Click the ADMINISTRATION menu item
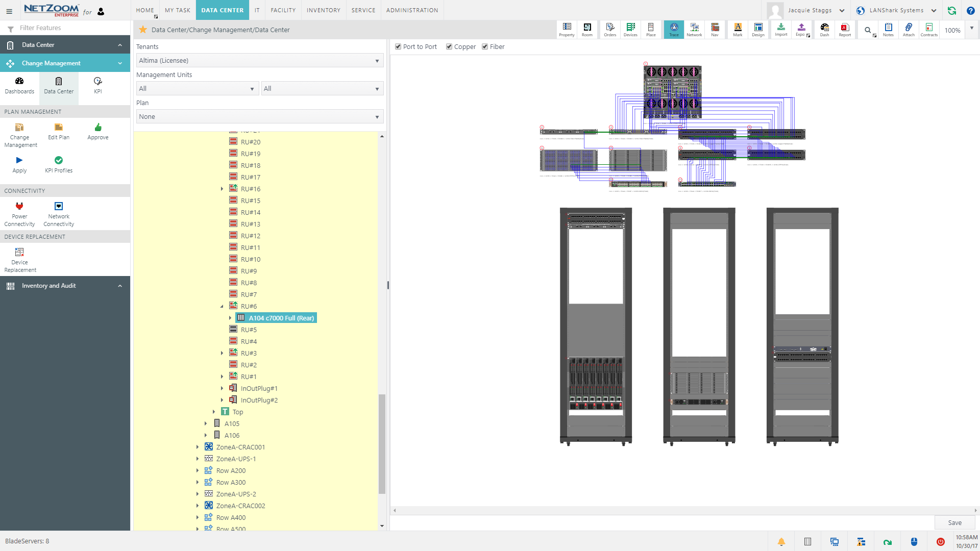Image resolution: width=980 pixels, height=551 pixels. coord(412,10)
